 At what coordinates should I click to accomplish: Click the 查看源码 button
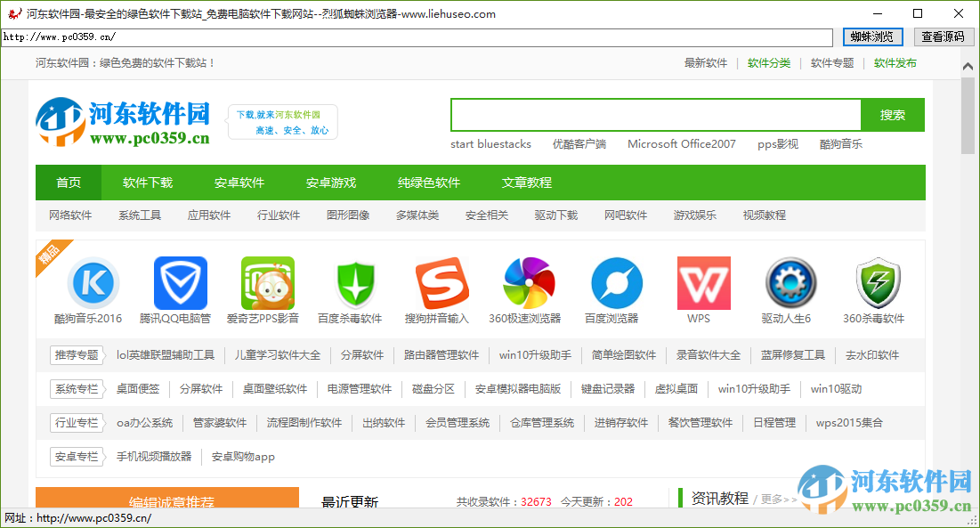point(944,37)
